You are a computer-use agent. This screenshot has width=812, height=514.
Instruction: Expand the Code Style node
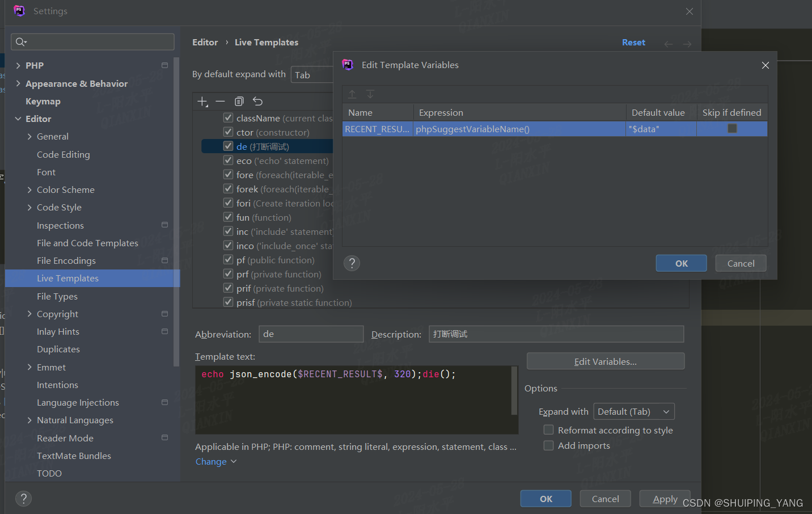[x=29, y=207]
